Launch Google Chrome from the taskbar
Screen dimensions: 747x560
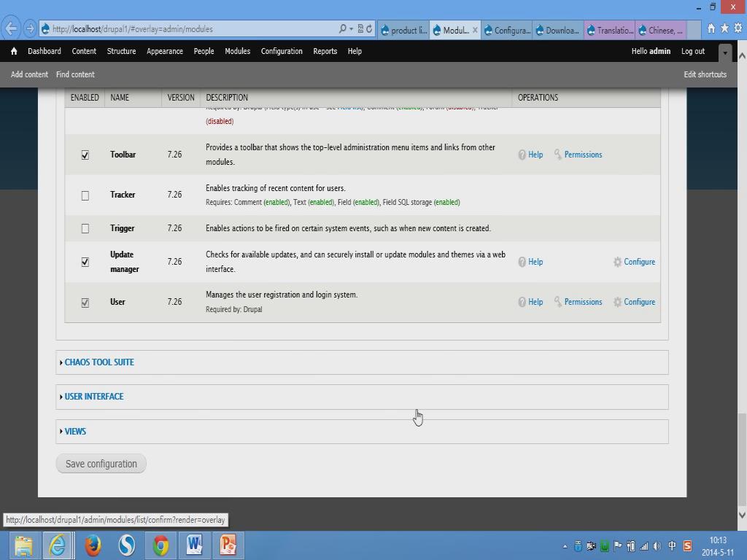point(160,545)
